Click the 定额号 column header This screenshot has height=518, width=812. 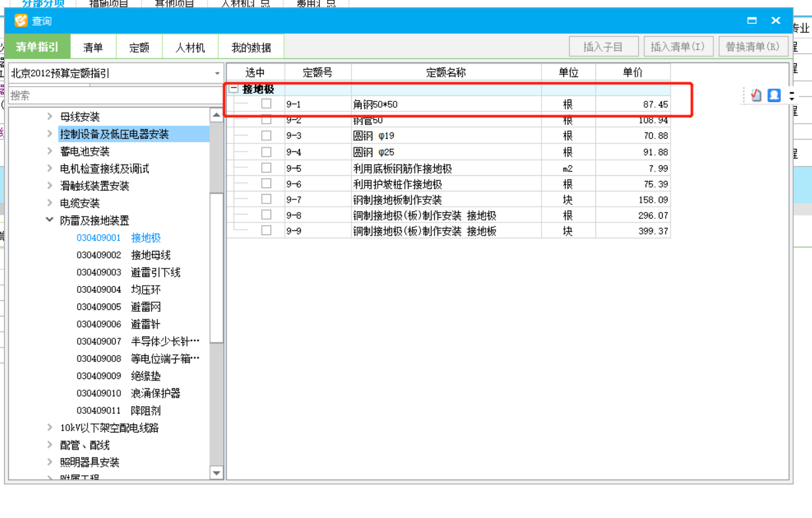(318, 72)
